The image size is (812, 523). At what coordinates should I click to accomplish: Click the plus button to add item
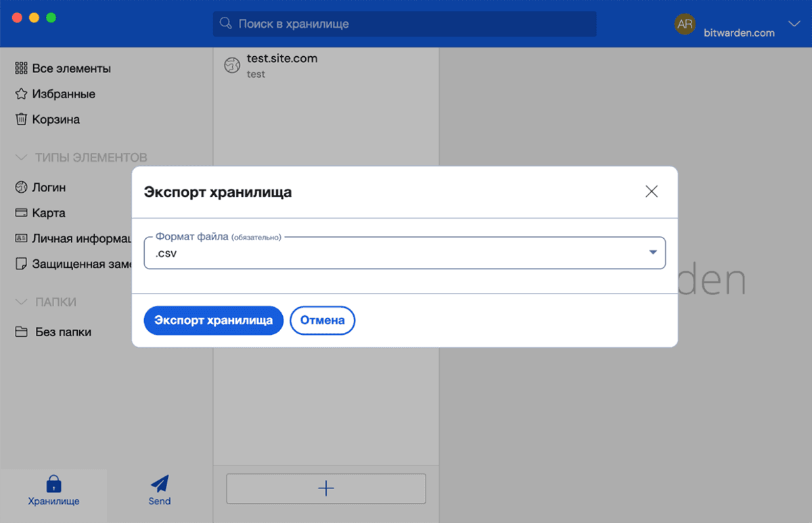click(325, 488)
